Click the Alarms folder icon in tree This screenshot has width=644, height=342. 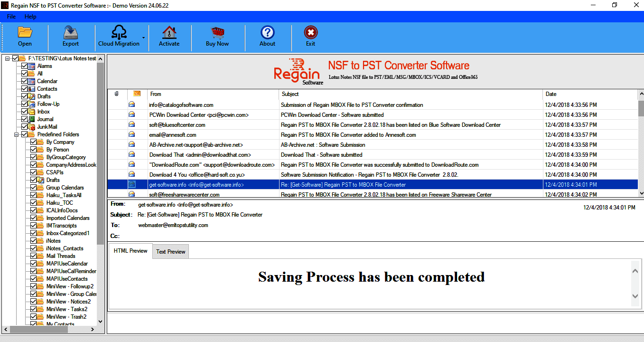tap(32, 66)
